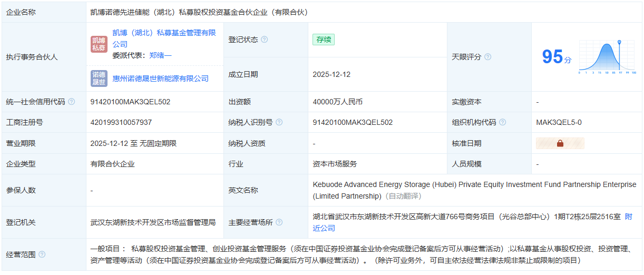
Task: Click the 附近公司 link
Action: (628, 217)
